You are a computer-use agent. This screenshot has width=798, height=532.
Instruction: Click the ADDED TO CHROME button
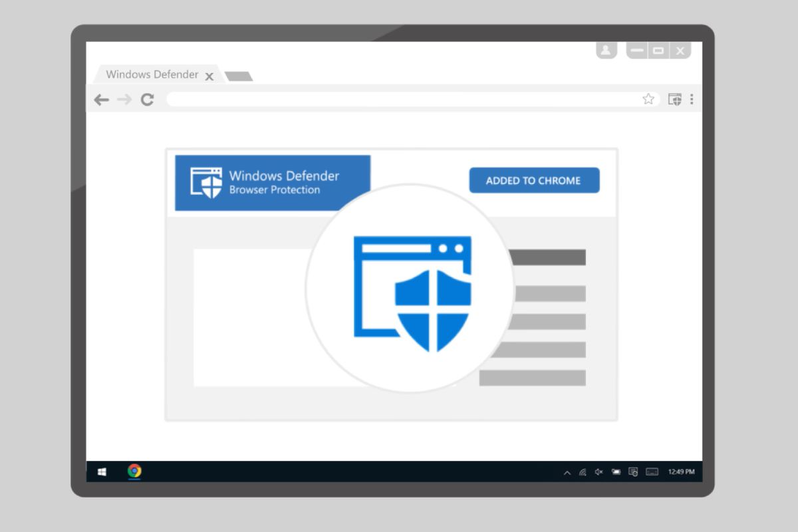[x=534, y=180]
